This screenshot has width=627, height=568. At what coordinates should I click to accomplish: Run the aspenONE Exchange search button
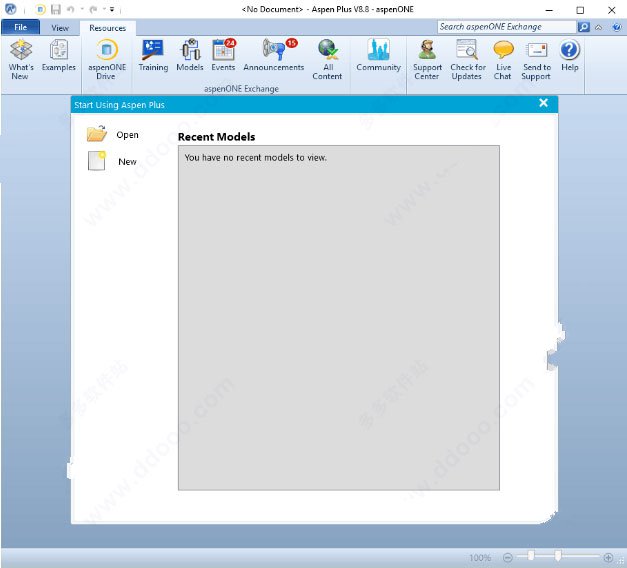click(x=583, y=27)
